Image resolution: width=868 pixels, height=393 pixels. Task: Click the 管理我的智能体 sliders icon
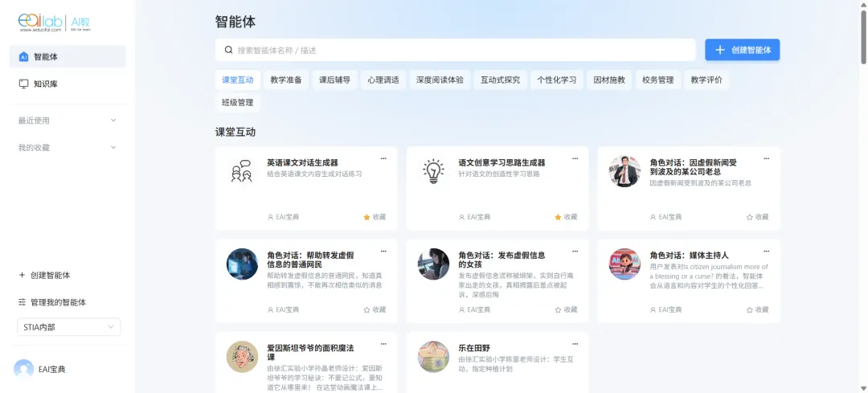(x=23, y=302)
